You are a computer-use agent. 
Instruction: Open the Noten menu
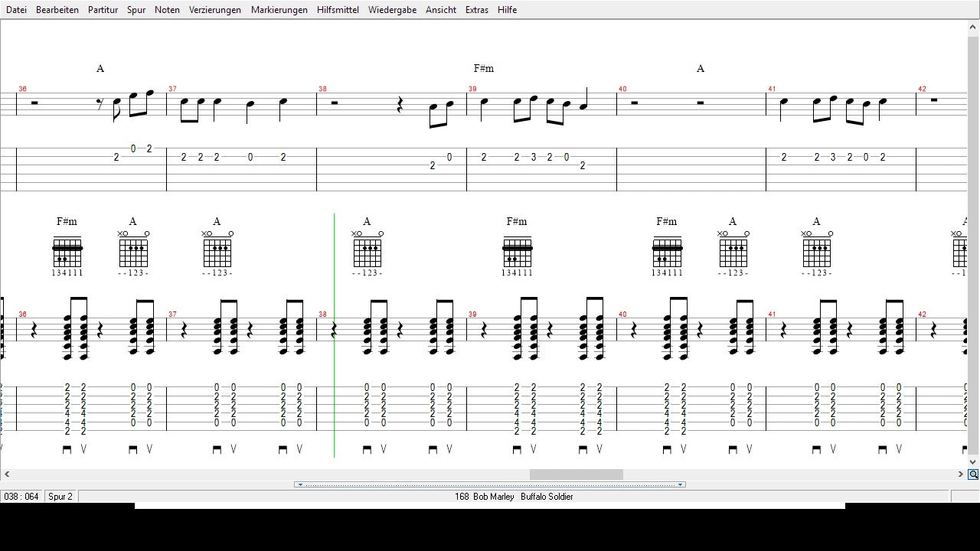[167, 10]
